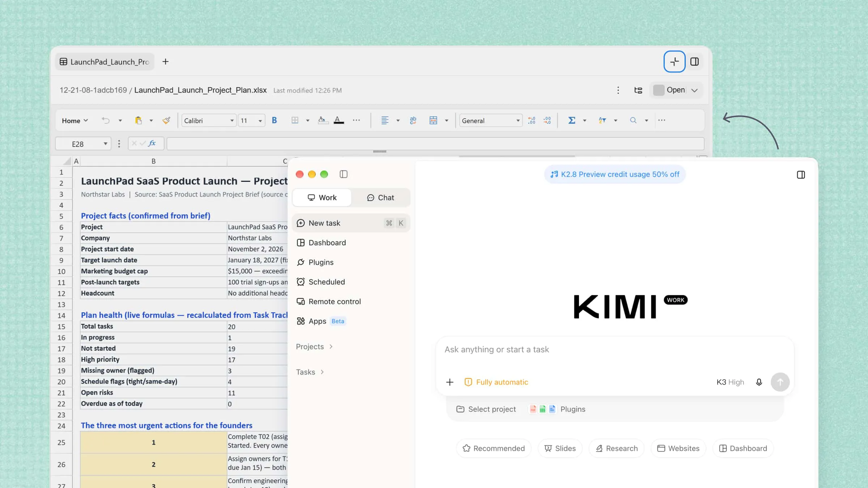Toggle wrap text icon

click(x=413, y=120)
